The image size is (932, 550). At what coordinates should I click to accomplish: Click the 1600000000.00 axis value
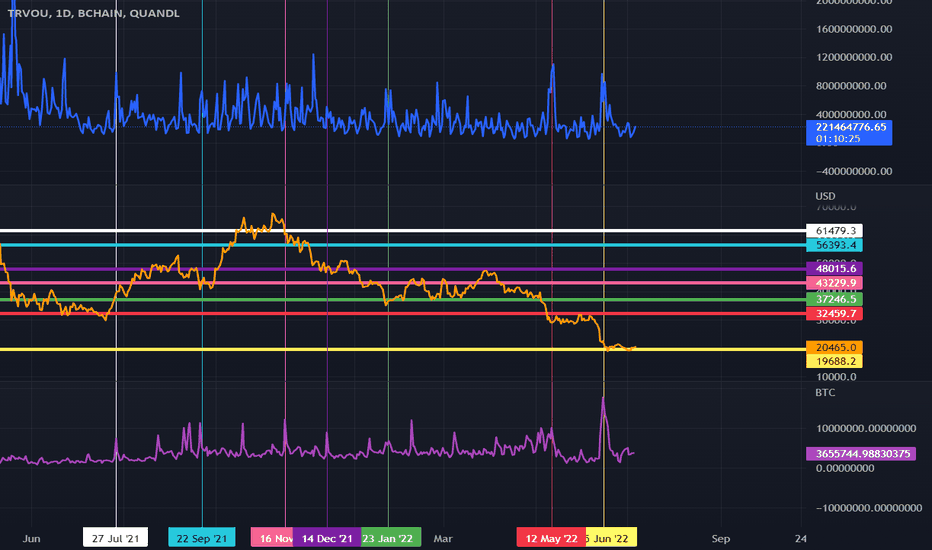click(854, 29)
